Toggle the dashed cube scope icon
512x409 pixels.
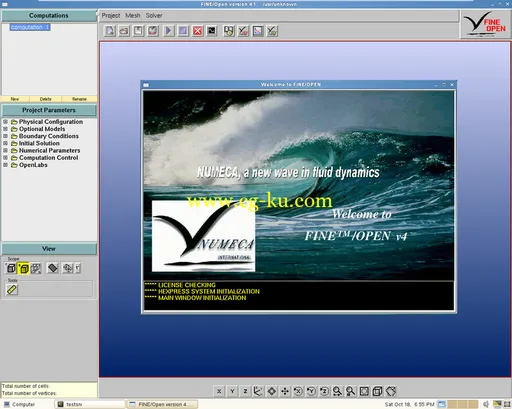pyautogui.click(x=36, y=268)
